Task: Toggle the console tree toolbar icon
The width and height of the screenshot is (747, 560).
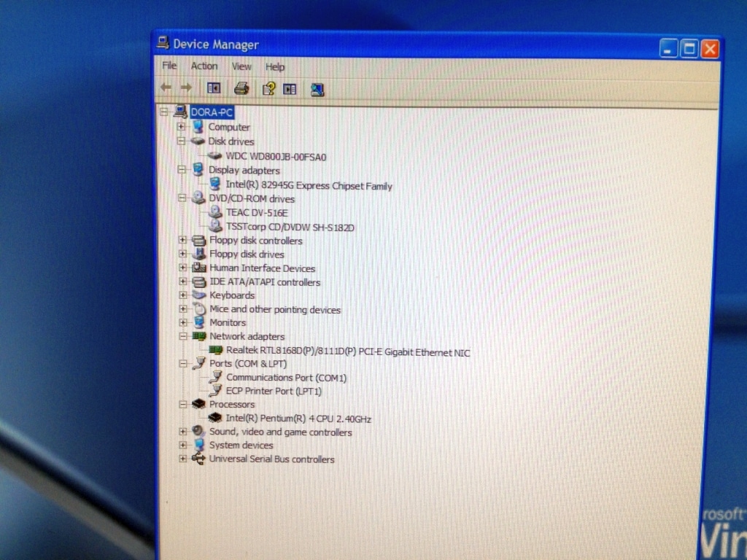Action: (214, 88)
